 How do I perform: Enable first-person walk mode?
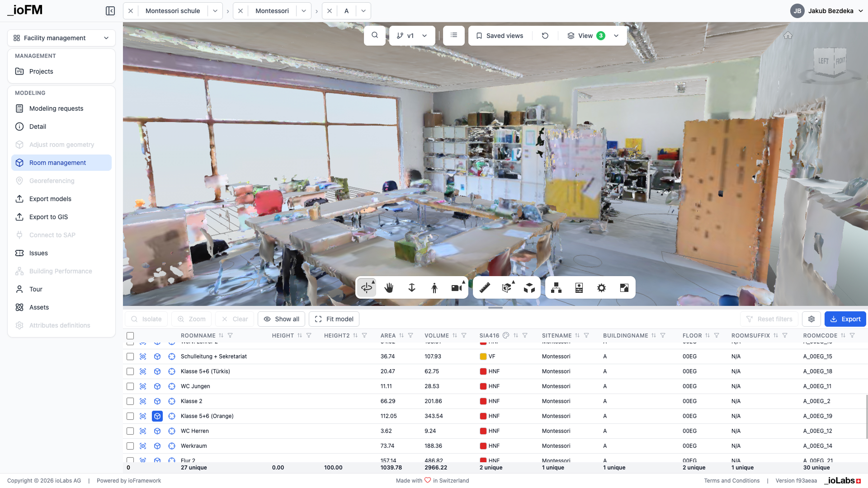[x=434, y=288]
